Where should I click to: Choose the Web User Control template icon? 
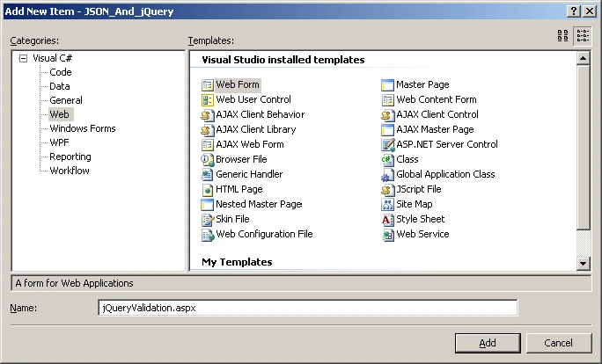click(x=208, y=99)
